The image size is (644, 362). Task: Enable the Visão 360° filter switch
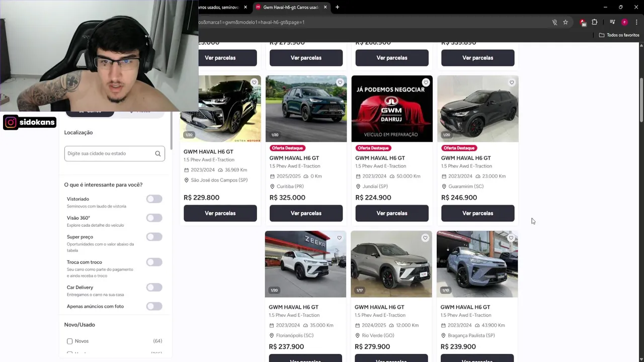pos(154,218)
